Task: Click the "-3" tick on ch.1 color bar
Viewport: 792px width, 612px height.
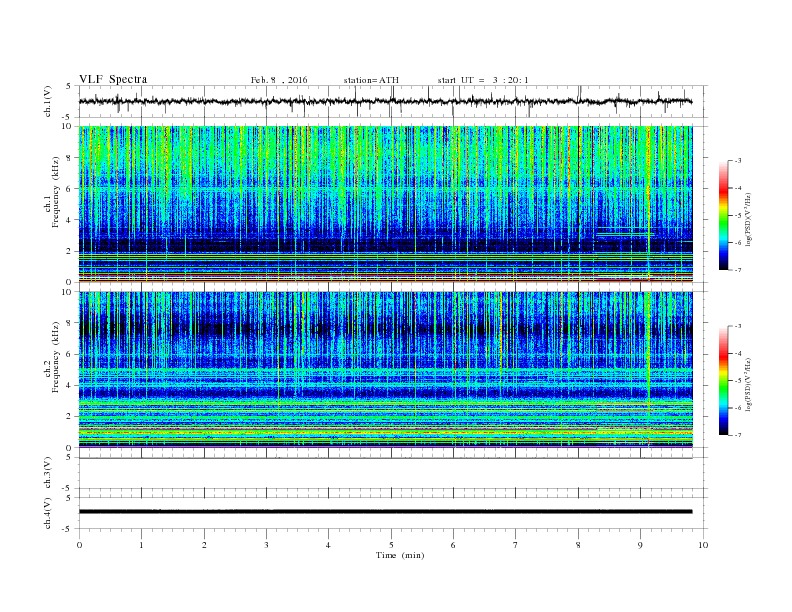Action: (x=738, y=161)
